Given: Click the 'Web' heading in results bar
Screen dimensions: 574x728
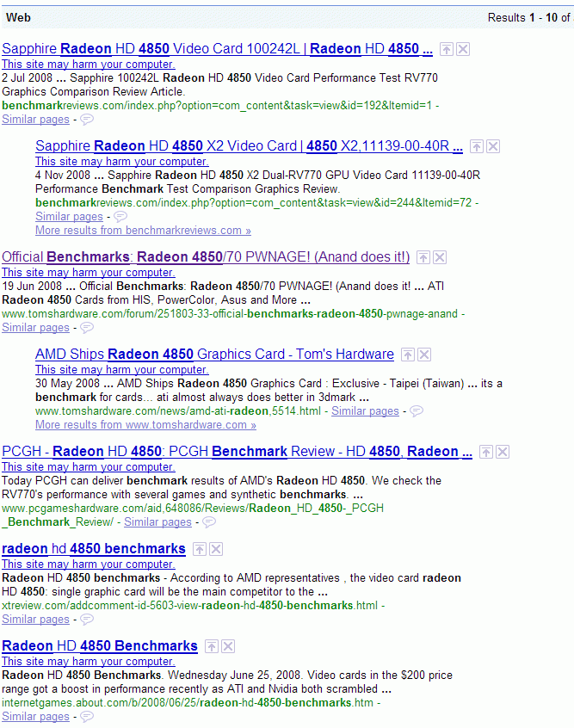Looking at the screenshot, I should click(x=18, y=18).
